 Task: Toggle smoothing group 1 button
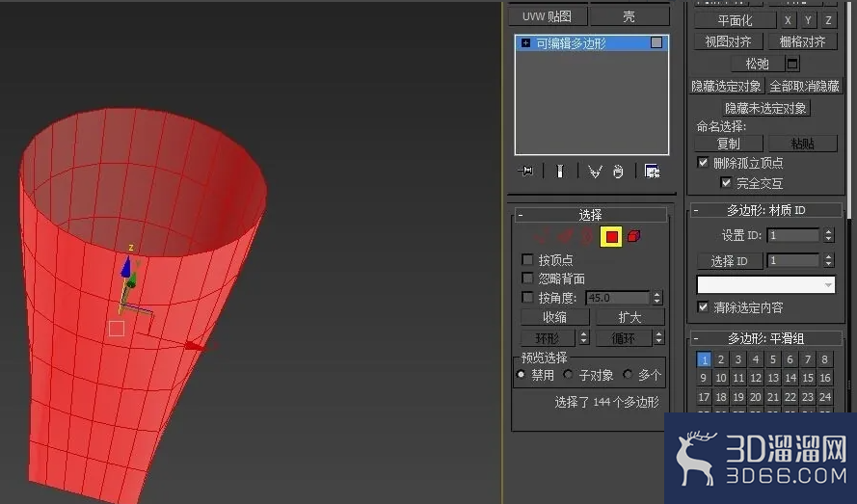pos(704,359)
